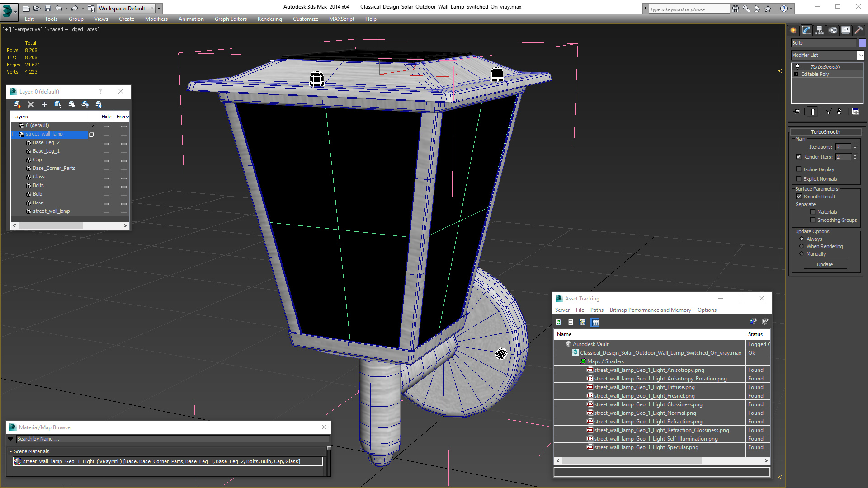This screenshot has width=868, height=488.
Task: Click the Search by Name field
Action: click(x=172, y=439)
